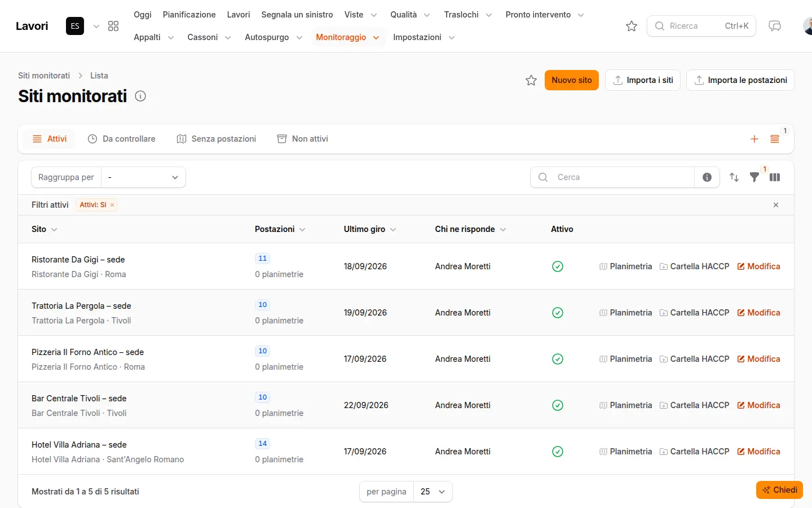The height and width of the screenshot is (508, 812).
Task: Open the Siti monitorati breadcrumb link
Action: (44, 76)
